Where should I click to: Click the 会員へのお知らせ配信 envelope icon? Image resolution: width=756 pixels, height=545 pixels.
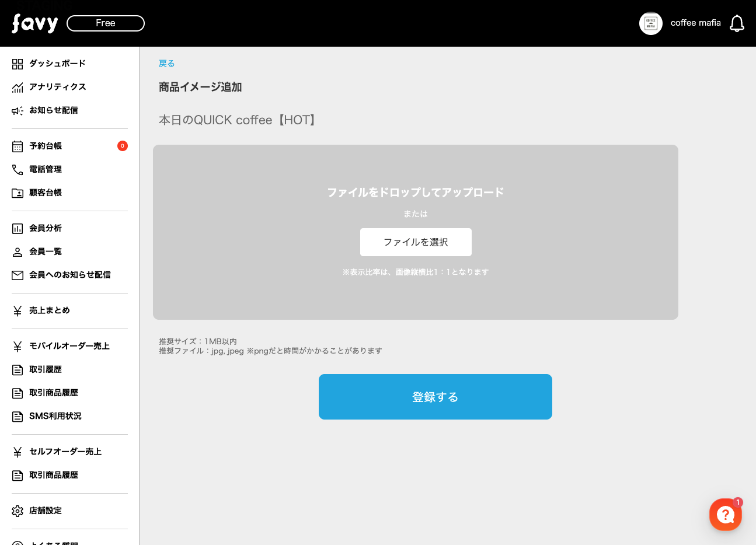coord(18,275)
